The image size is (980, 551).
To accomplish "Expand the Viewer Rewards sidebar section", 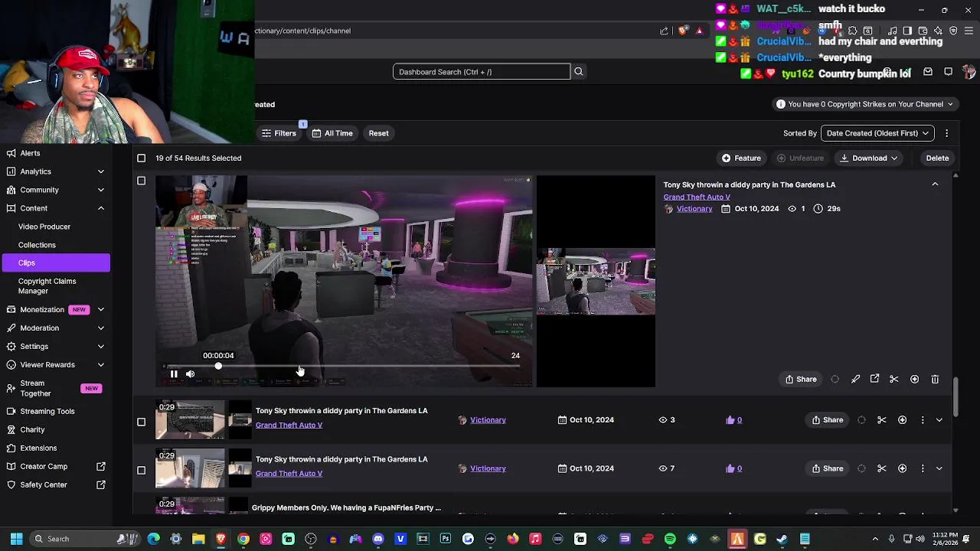I will point(100,365).
